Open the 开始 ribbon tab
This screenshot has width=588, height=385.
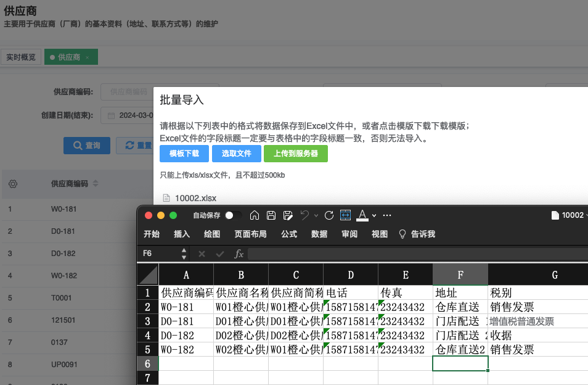(x=152, y=234)
